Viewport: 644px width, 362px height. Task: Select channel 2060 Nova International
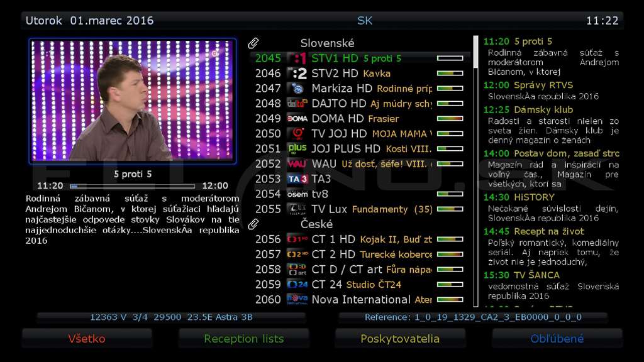pos(359,300)
